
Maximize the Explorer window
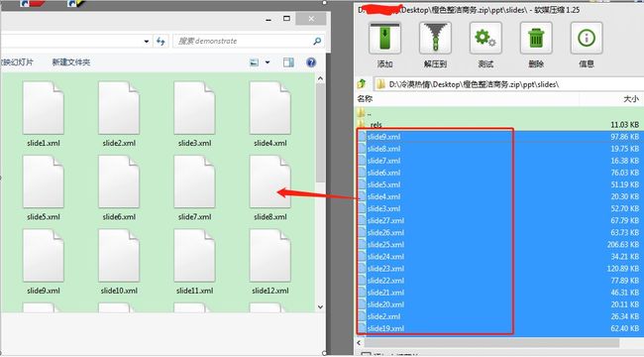coord(286,19)
